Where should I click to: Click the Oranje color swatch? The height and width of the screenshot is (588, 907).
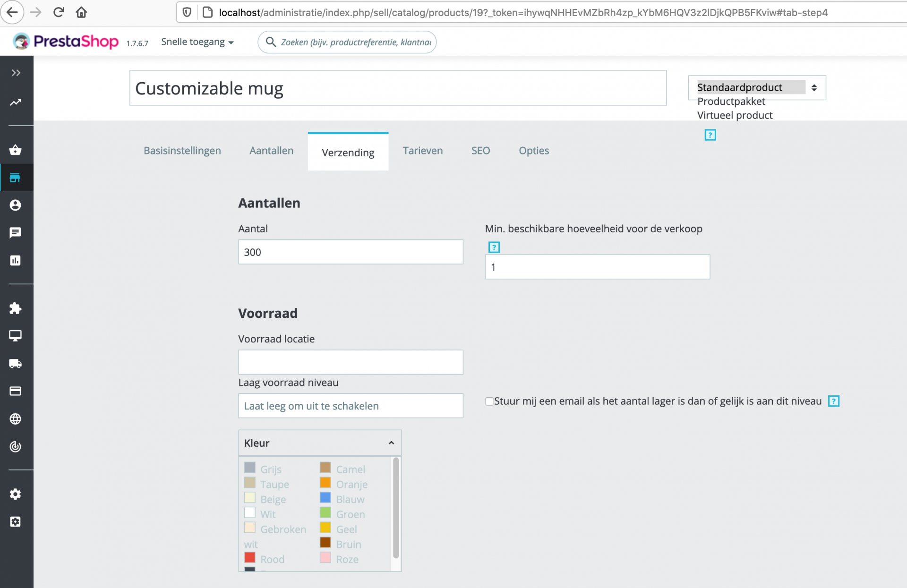tap(325, 483)
